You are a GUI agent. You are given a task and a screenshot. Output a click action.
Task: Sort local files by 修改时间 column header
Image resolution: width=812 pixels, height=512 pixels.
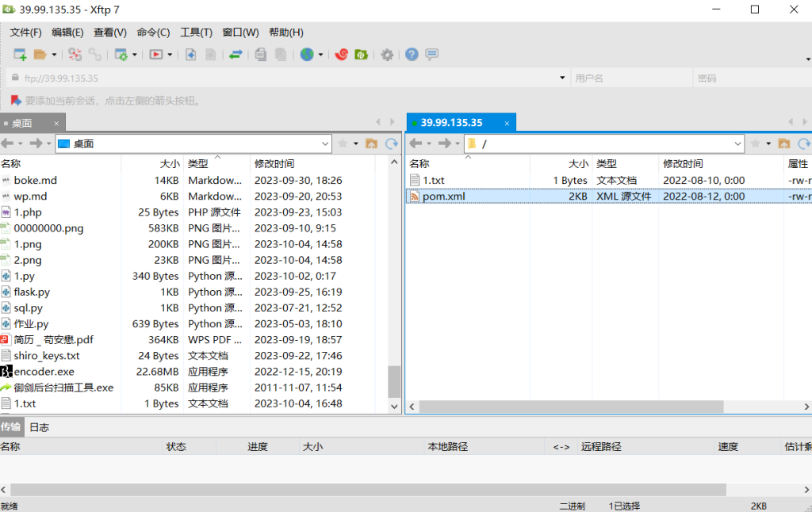pyautogui.click(x=274, y=163)
